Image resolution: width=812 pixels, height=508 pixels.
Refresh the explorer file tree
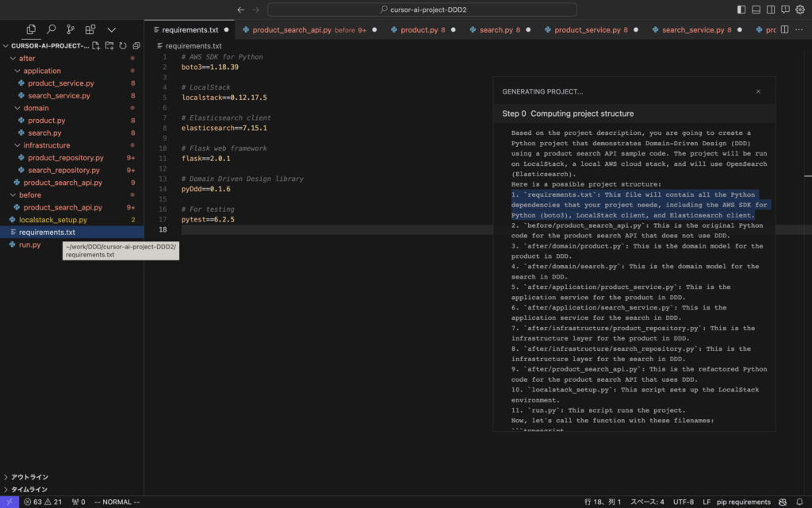pos(123,45)
